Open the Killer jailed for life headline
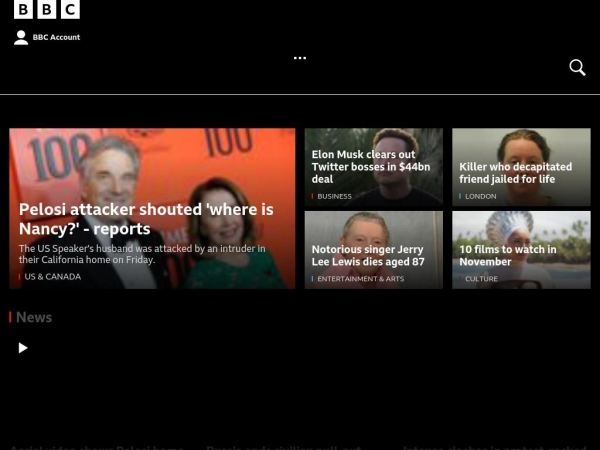This screenshot has width=600, height=450. 515,173
